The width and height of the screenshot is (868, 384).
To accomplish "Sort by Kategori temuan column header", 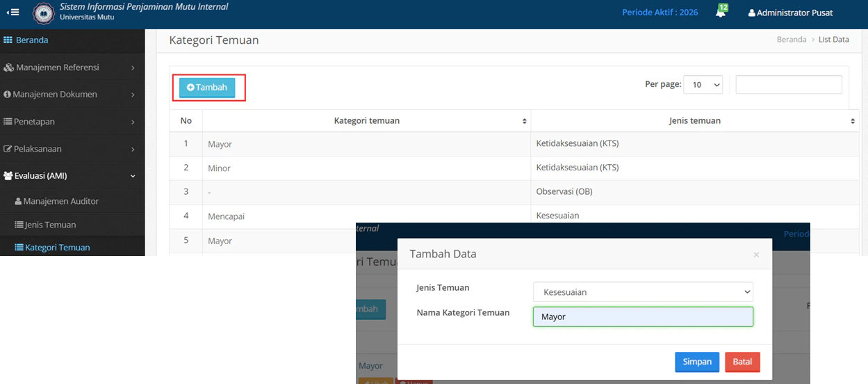I will [x=367, y=121].
